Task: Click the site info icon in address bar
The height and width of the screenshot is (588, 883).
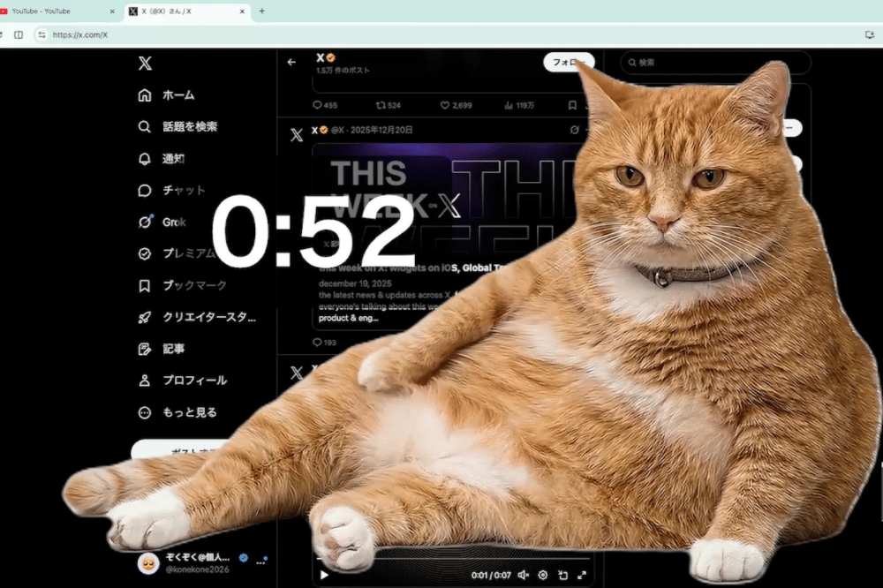Action: tap(42, 35)
